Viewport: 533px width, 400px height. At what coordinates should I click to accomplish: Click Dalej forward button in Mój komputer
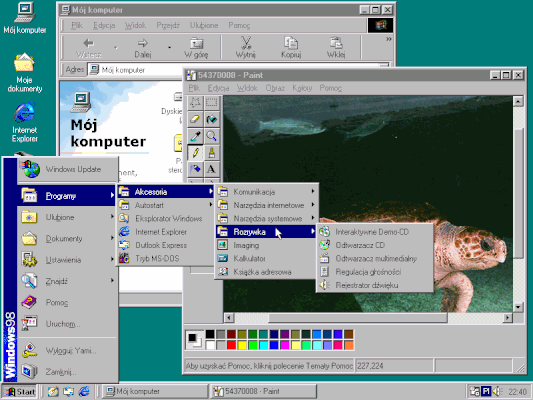143,47
